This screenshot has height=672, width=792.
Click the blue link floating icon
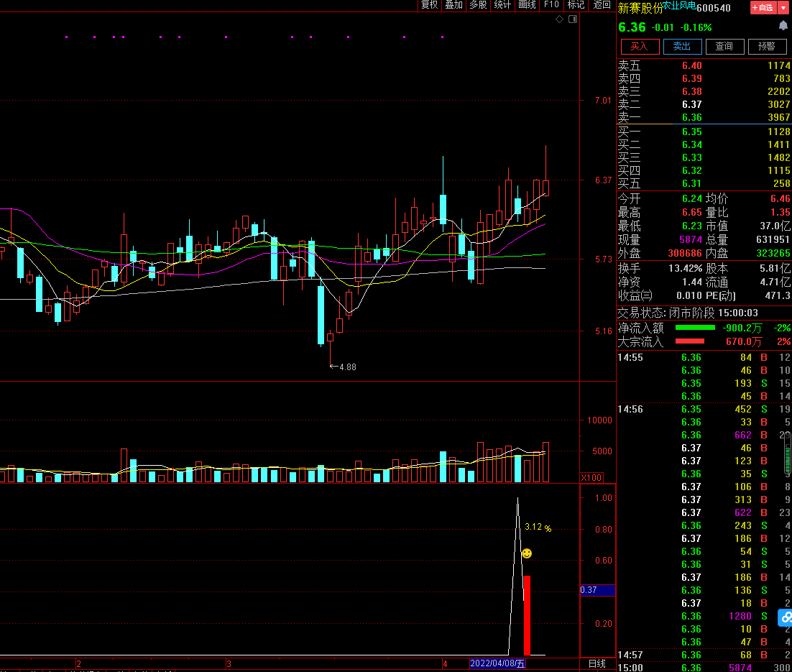pyautogui.click(x=785, y=617)
